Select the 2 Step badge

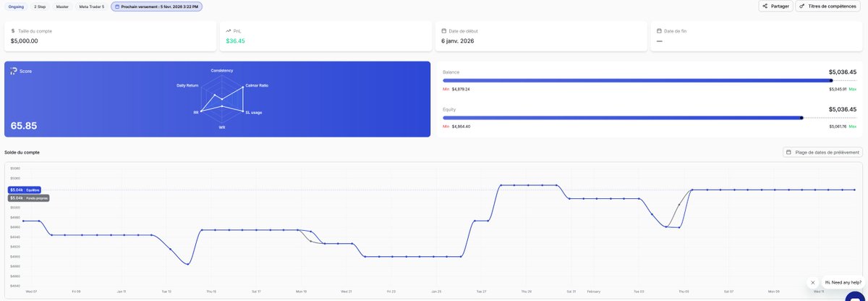[40, 6]
